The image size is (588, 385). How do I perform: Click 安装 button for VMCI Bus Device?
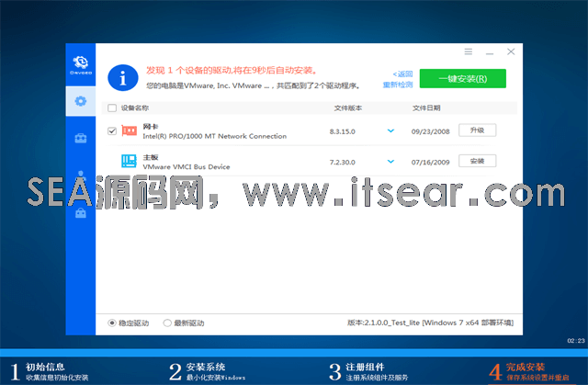click(478, 161)
